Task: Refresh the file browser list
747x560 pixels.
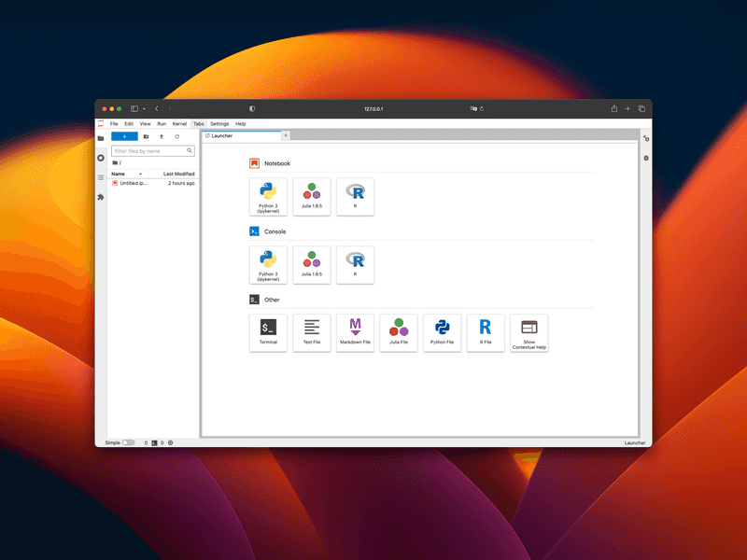Action: pos(177,136)
